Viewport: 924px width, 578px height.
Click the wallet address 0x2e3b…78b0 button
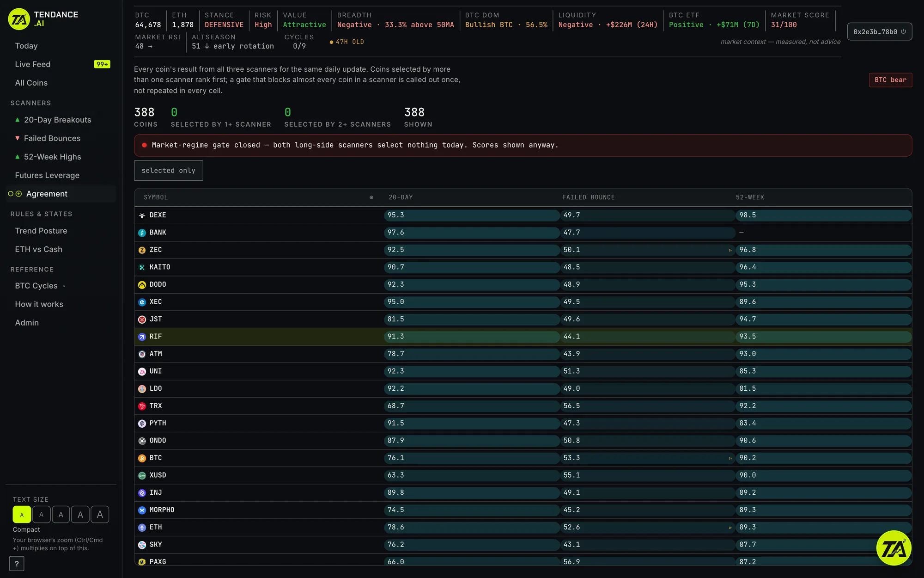[879, 32]
